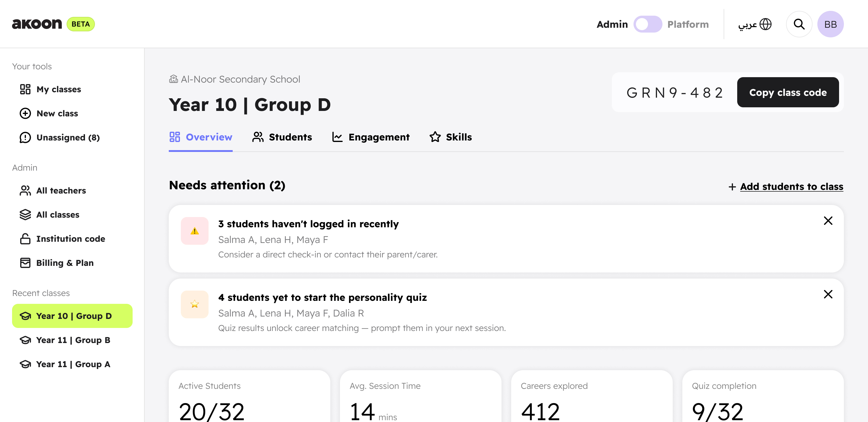The height and width of the screenshot is (422, 868).
Task: Open Year 11 | Group B class
Action: (65, 340)
